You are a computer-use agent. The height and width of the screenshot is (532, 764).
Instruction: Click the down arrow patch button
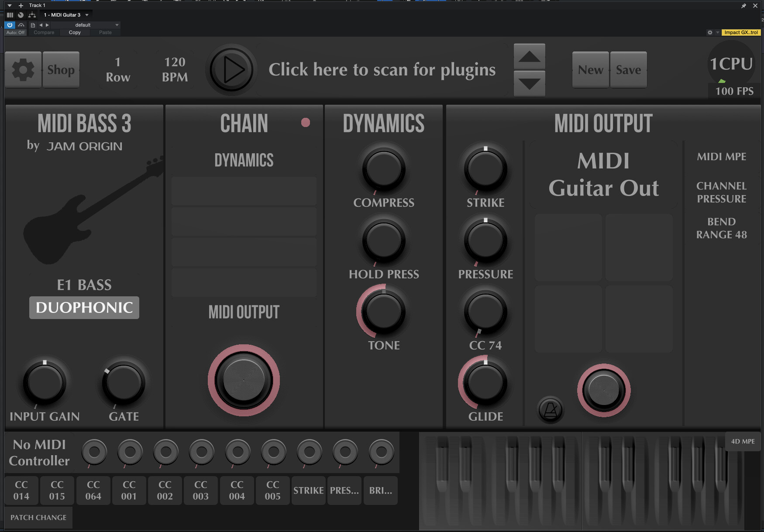pyautogui.click(x=529, y=83)
